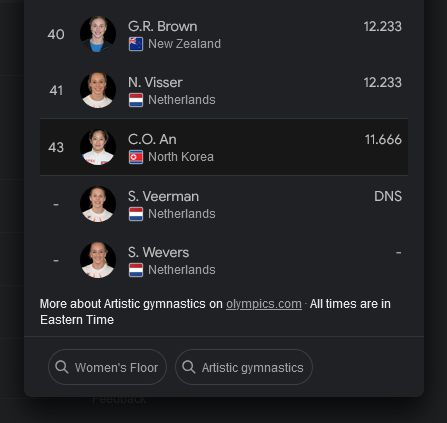Click the magnifier icon in Artistic gymnastics chip
The image size is (447, 423).
click(189, 367)
